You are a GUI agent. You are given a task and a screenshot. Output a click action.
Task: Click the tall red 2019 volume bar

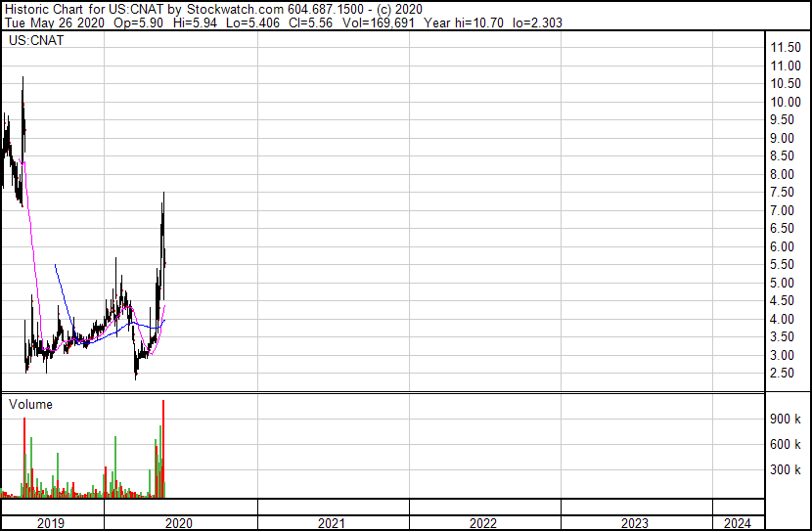(24, 458)
